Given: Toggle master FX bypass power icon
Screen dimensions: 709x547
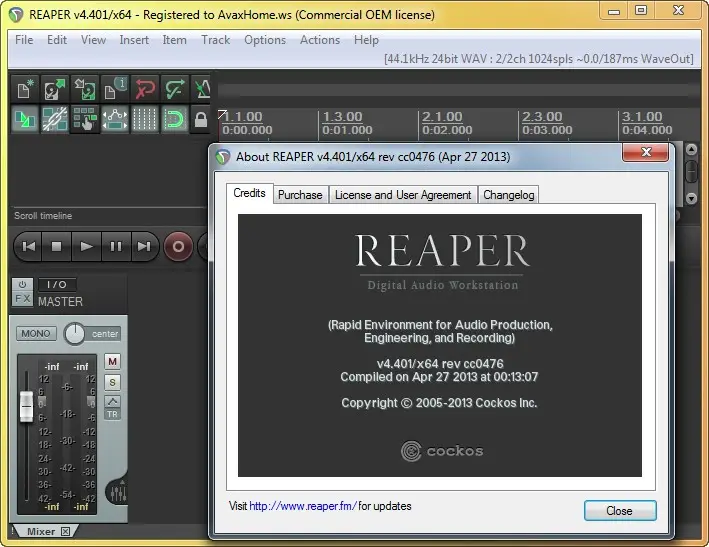Looking at the screenshot, I should pyautogui.click(x=22, y=285).
